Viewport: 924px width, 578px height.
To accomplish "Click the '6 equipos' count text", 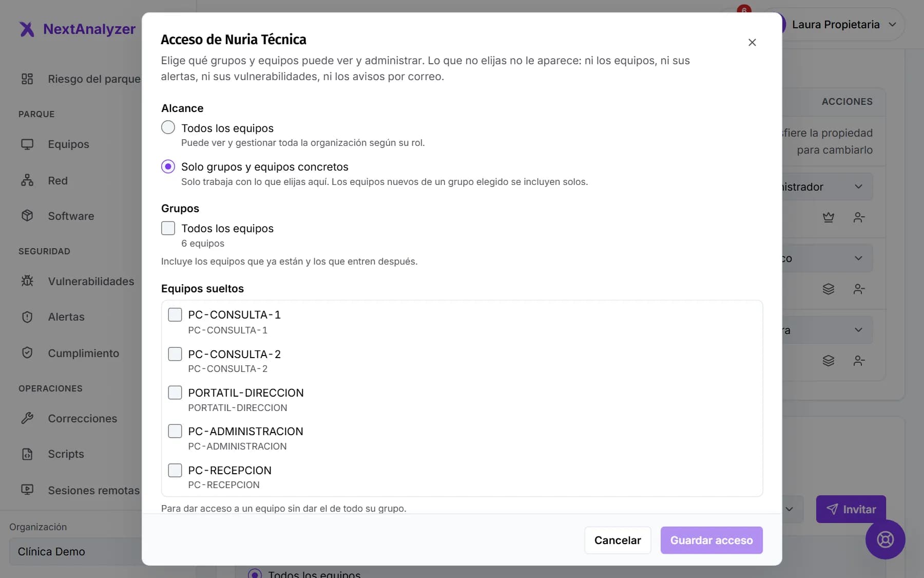I will 203,244.
